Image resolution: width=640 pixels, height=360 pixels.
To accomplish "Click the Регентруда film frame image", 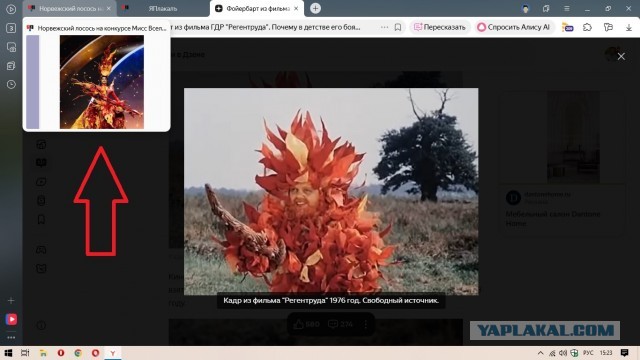I will (x=331, y=191).
